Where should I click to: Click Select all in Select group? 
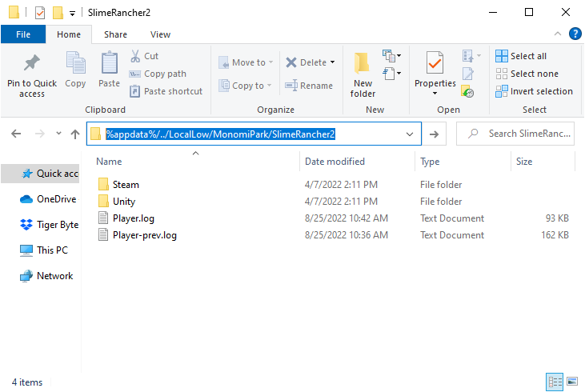click(x=521, y=56)
